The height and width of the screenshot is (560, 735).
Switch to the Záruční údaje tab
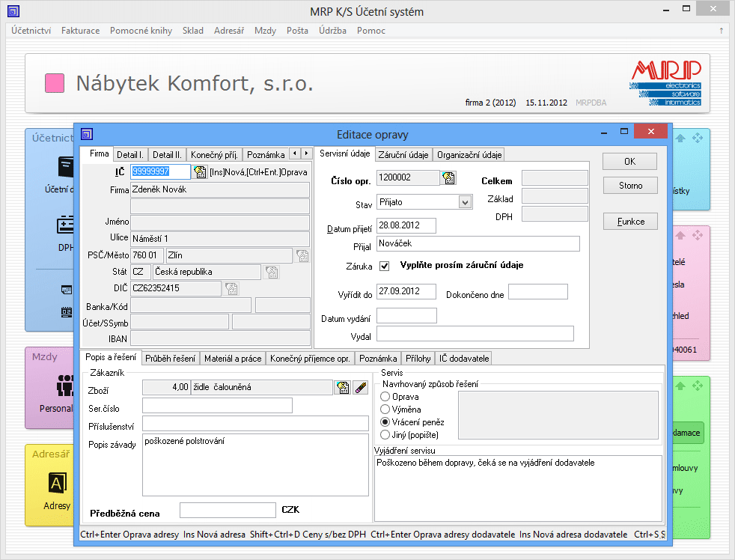click(403, 155)
